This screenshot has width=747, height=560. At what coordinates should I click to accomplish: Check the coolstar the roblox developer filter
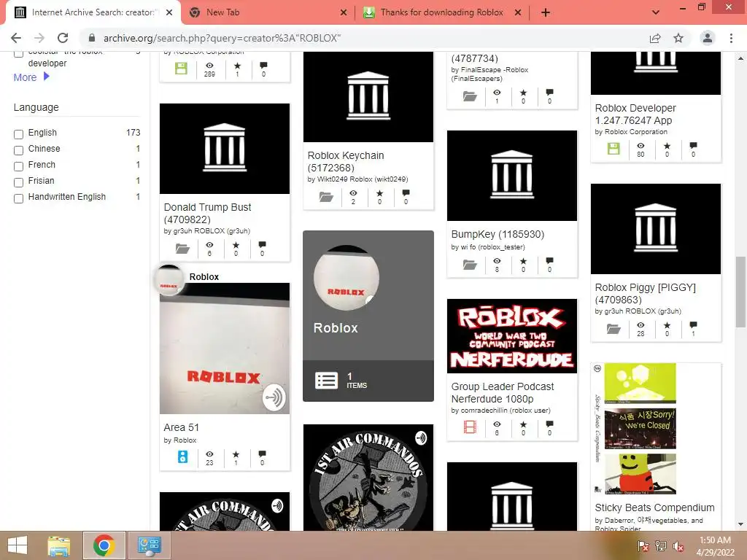pyautogui.click(x=18, y=53)
